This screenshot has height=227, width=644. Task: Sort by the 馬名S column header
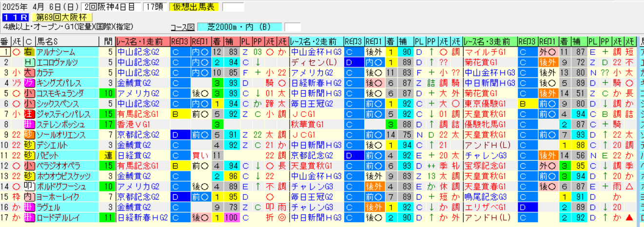pyautogui.click(x=67, y=41)
